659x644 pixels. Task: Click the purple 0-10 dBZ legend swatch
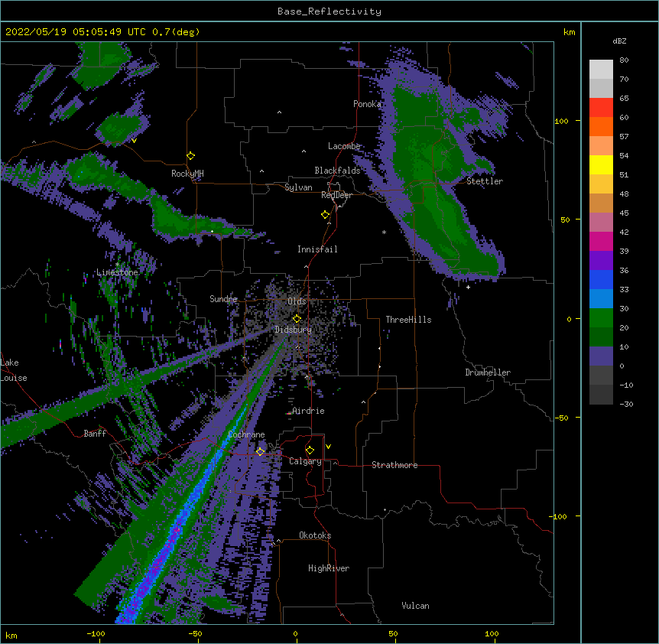(x=601, y=356)
